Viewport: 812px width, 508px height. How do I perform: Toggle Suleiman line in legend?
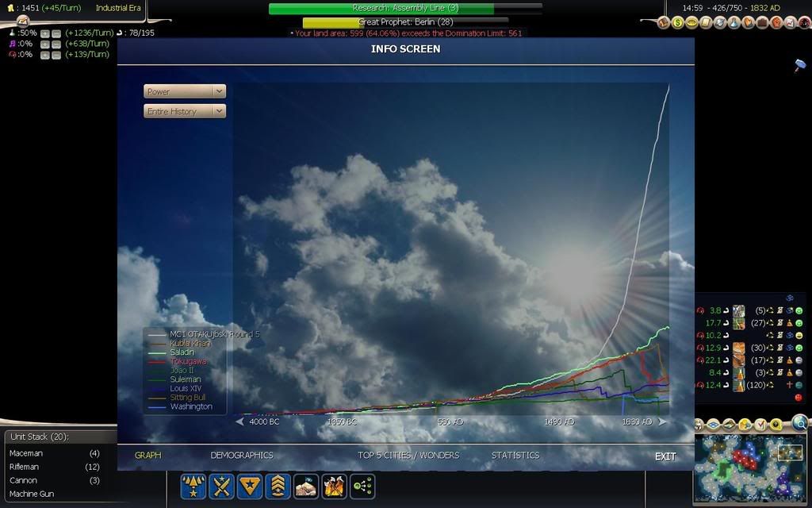[174, 379]
